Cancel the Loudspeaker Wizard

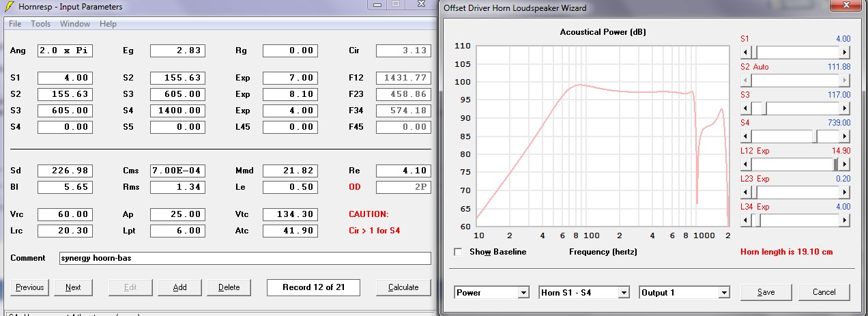pos(824,292)
